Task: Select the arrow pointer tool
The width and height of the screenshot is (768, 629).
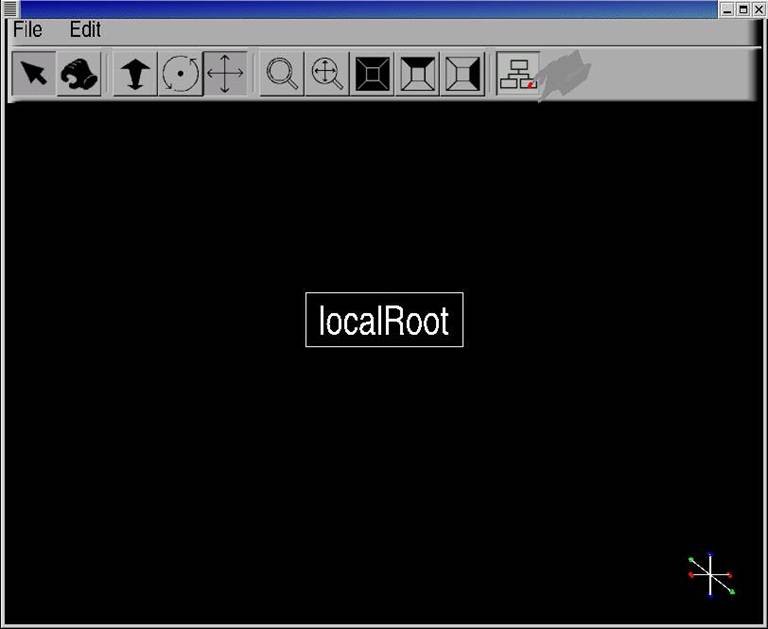Action: [x=34, y=73]
